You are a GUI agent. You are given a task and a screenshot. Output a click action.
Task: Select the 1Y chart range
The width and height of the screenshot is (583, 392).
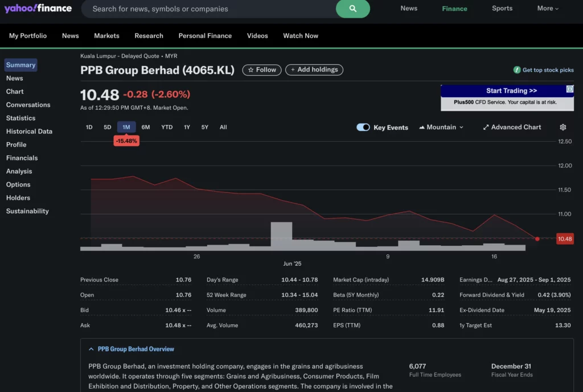coord(187,127)
